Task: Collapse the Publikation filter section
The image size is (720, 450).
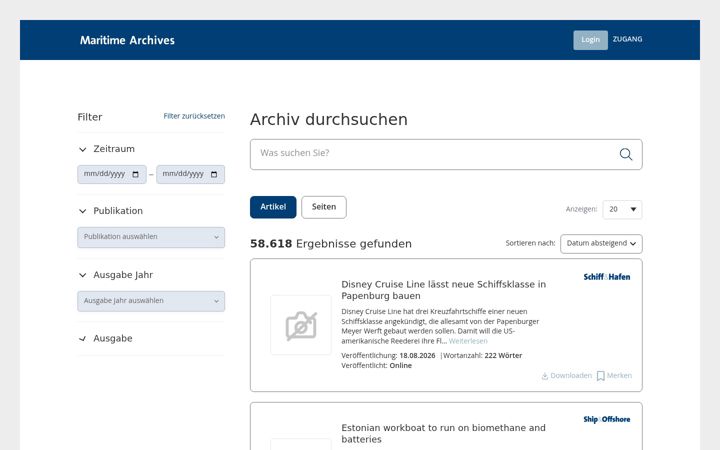Action: pyautogui.click(x=83, y=211)
